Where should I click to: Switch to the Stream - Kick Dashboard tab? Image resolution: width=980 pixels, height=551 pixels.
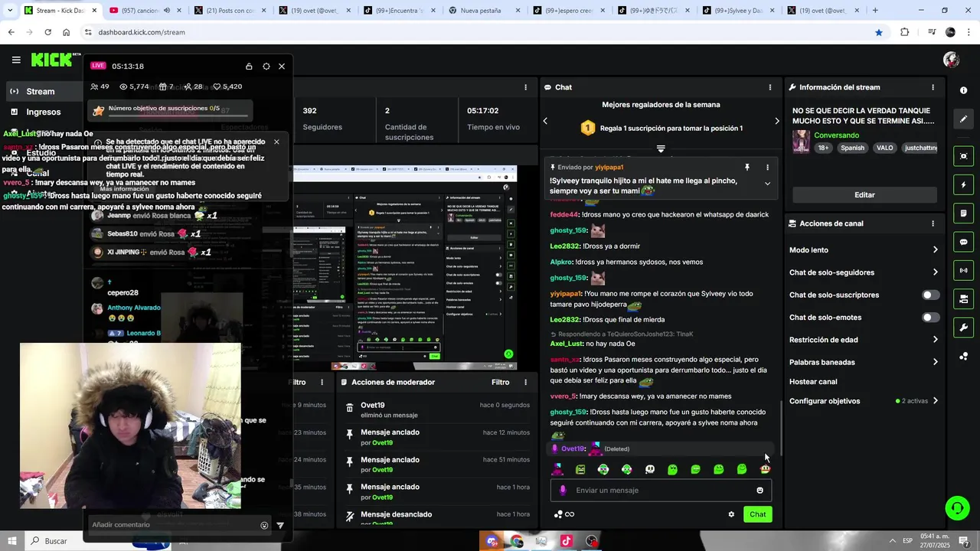click(60, 11)
